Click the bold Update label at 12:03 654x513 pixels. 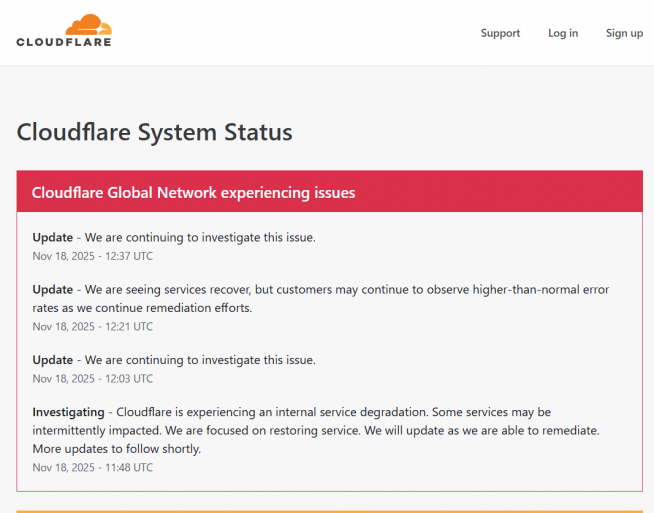click(52, 360)
